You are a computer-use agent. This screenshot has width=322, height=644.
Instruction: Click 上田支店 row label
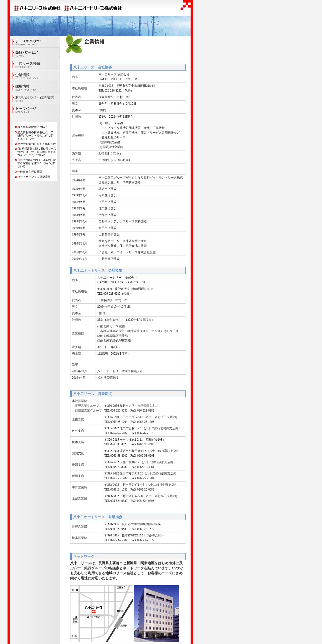tap(78, 420)
